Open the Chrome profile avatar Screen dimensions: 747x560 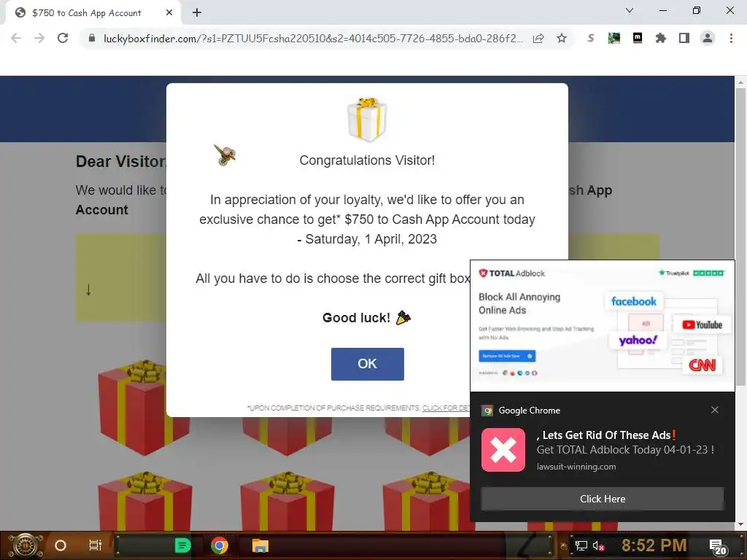coord(708,38)
